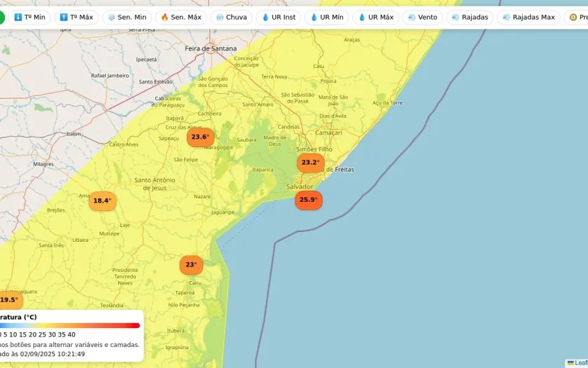Open the 23.6° station marker
This screenshot has width=588, height=368.
click(201, 137)
